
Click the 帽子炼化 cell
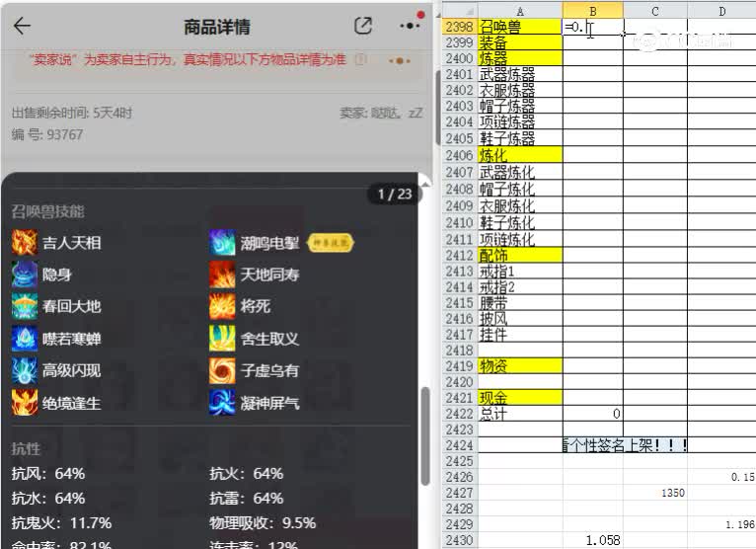coord(520,189)
